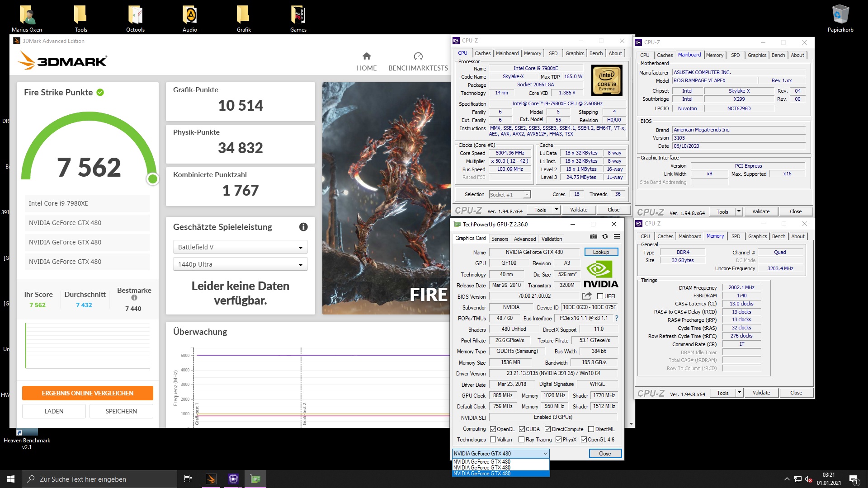Open the GPU-Z hamburger menu
This screenshot has width=868, height=488.
pyautogui.click(x=617, y=236)
